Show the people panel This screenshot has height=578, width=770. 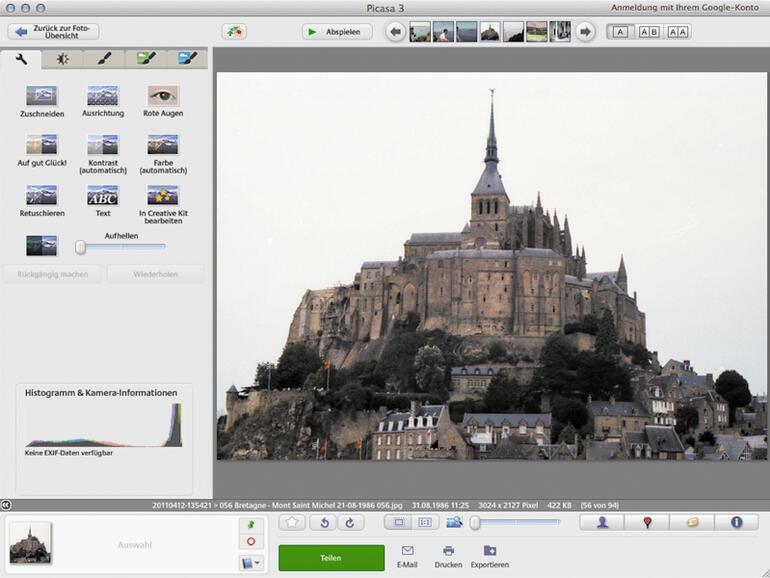[x=602, y=522]
